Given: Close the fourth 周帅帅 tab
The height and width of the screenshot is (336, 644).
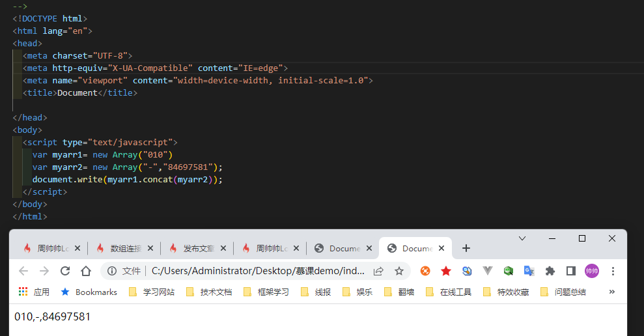Looking at the screenshot, I should tap(296, 248).
